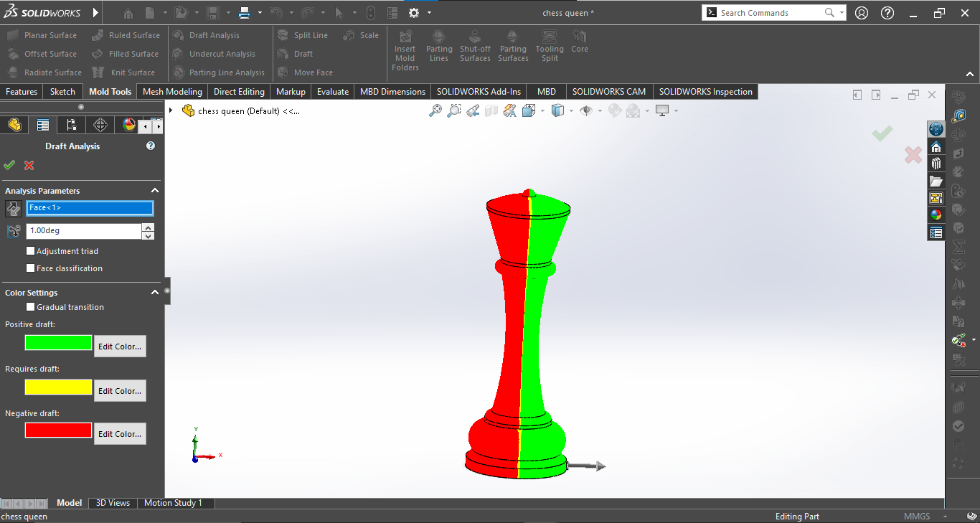
Task: Open Dynamic Annotation Views icon
Action: 510,110
